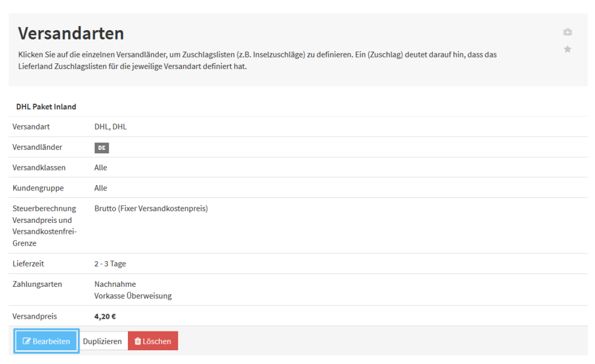The image size is (595, 364).
Task: Select the Kundengruppe row label
Action: (38, 188)
